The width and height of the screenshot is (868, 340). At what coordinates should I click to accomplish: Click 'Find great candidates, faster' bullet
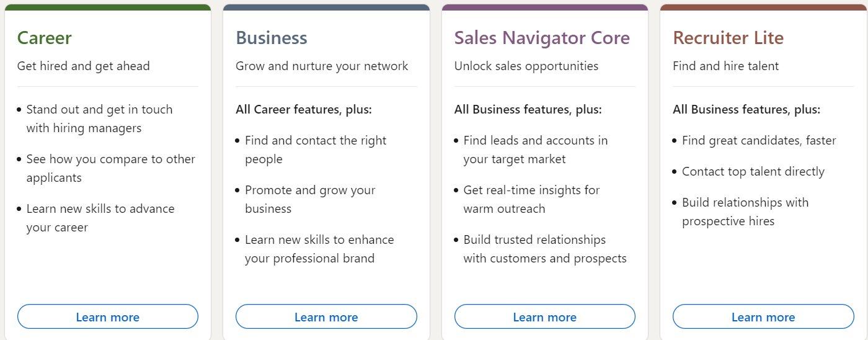pyautogui.click(x=759, y=141)
